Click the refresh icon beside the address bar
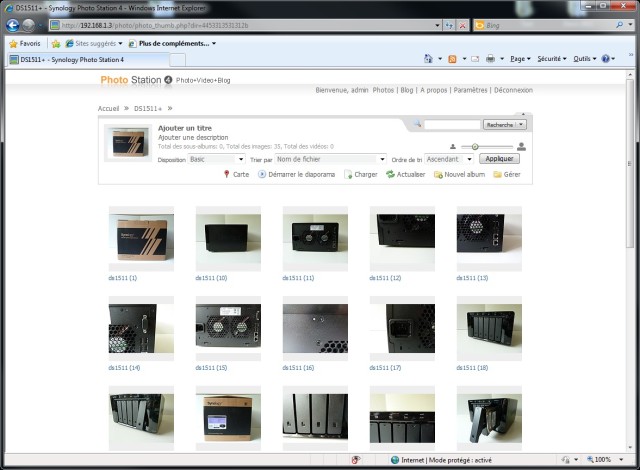Screen dimensions: 640x470 point(449,25)
